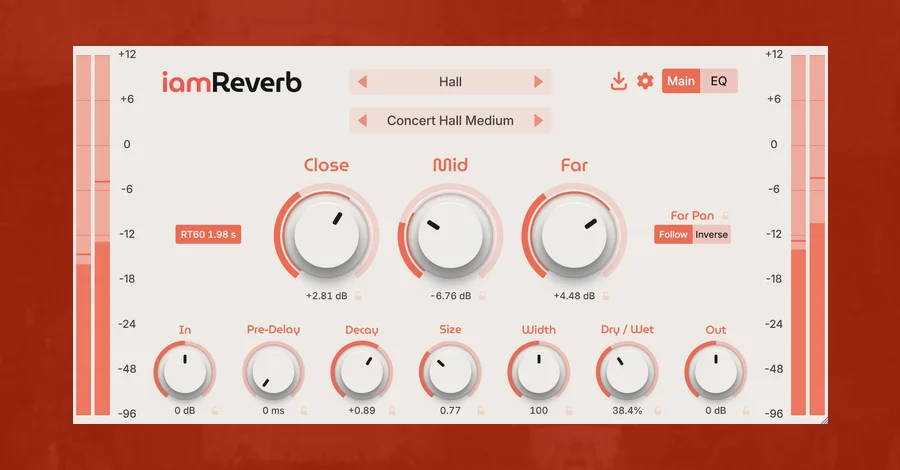
Task: Click the +4.48 dB Far value
Action: pos(574,296)
